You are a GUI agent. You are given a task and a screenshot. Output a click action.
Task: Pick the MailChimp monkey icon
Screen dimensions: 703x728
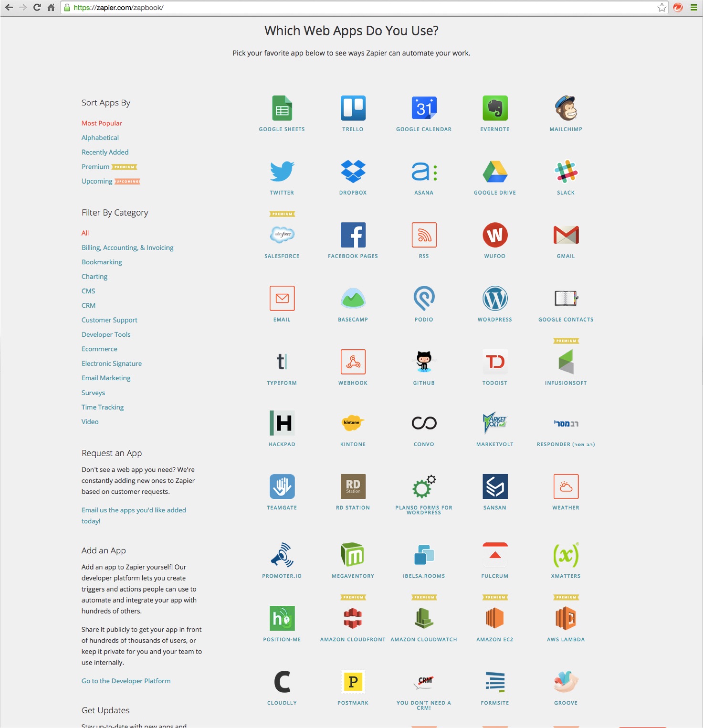coord(566,108)
